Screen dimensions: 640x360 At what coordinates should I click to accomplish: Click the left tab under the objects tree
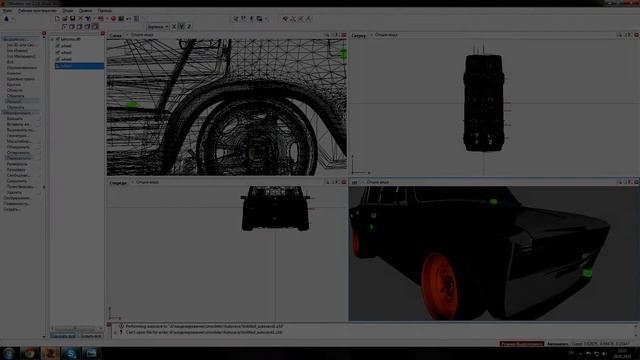[64, 336]
